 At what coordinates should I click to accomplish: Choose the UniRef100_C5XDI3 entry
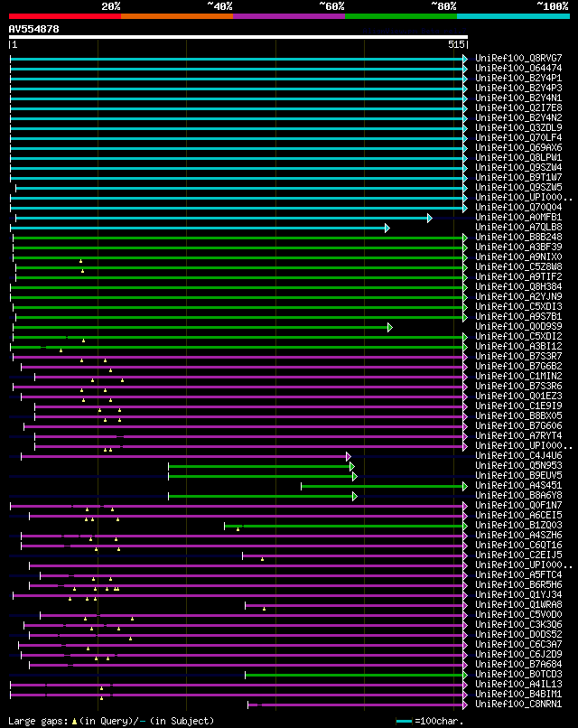(518, 307)
